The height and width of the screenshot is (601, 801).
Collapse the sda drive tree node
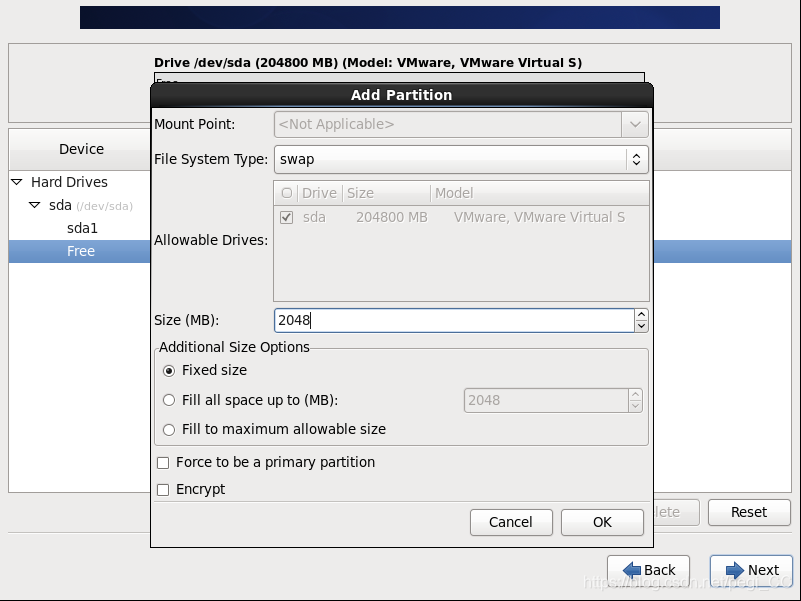coord(34,205)
